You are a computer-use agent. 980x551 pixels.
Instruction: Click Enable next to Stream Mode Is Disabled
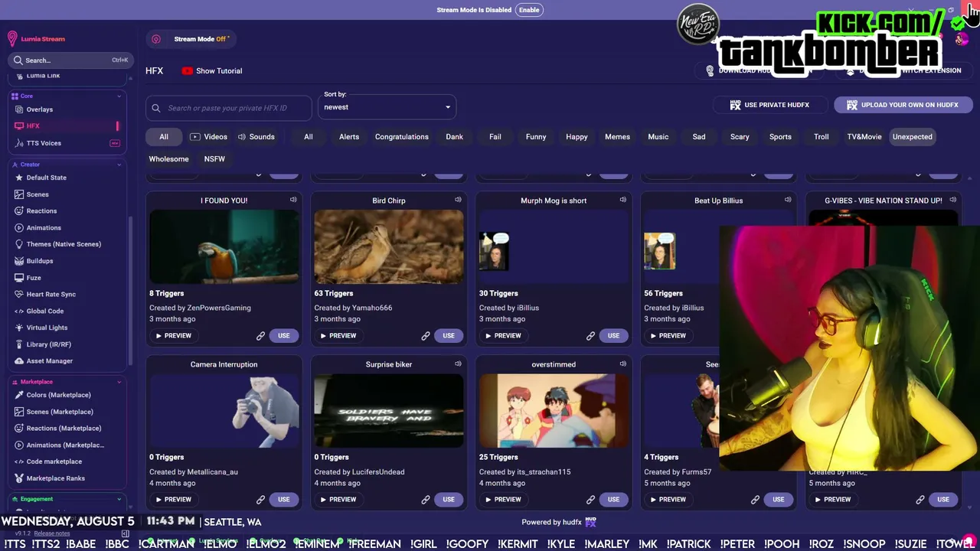click(529, 10)
